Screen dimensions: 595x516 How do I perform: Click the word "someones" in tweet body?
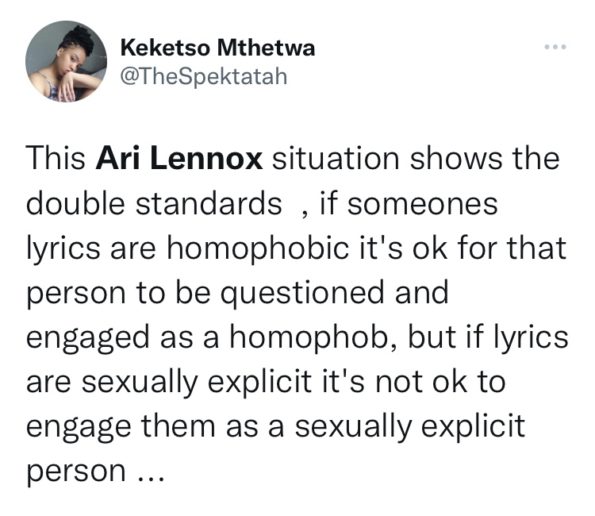(422, 204)
